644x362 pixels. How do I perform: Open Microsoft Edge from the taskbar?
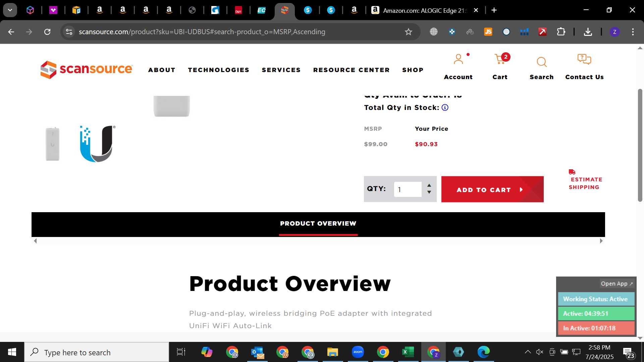click(483, 352)
